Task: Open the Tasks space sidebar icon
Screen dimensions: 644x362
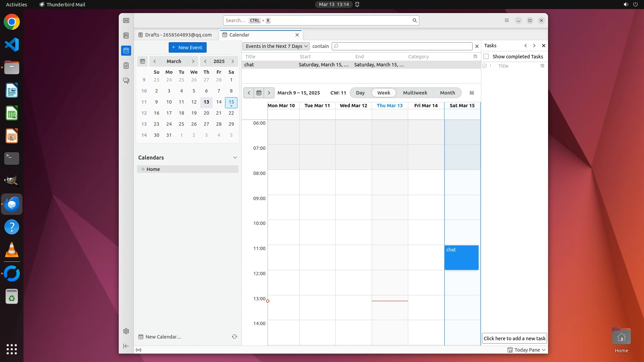Action: [126, 66]
